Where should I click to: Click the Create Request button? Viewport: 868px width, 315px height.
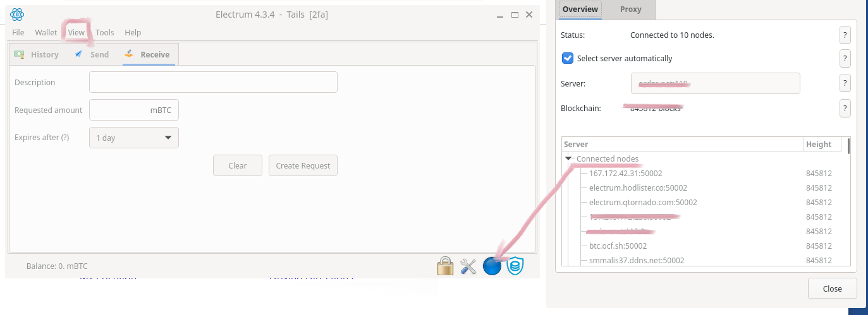(x=303, y=165)
